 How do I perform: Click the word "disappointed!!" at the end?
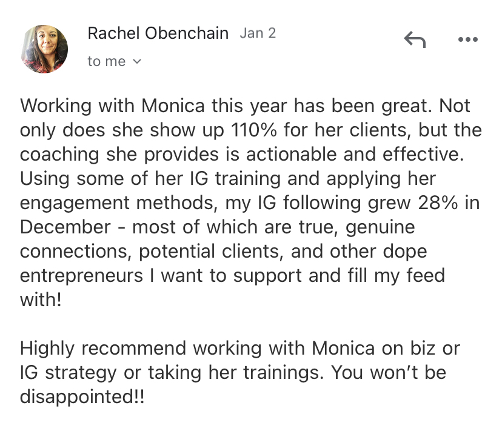(82, 397)
